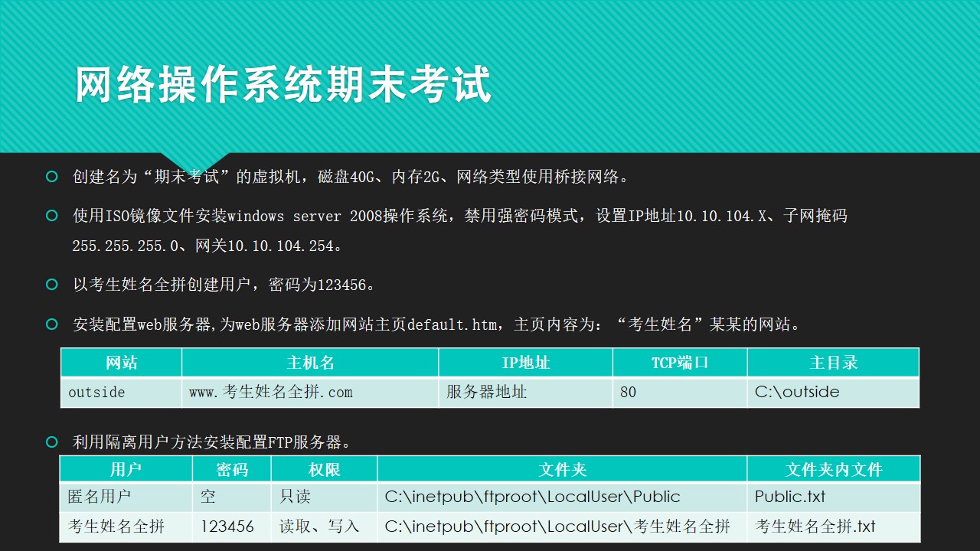Select the bullet 以考生姓名全拼创建用户
980x551 pixels.
click(224, 285)
